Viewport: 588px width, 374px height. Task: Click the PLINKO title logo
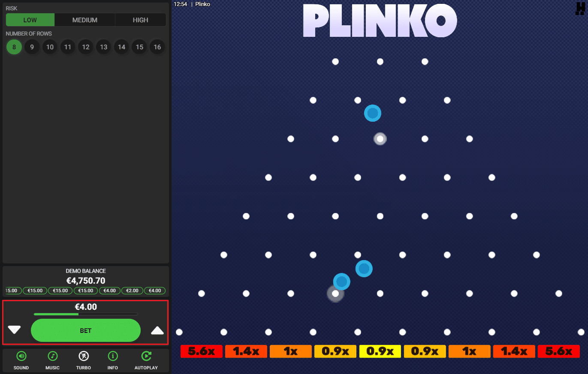coord(380,21)
